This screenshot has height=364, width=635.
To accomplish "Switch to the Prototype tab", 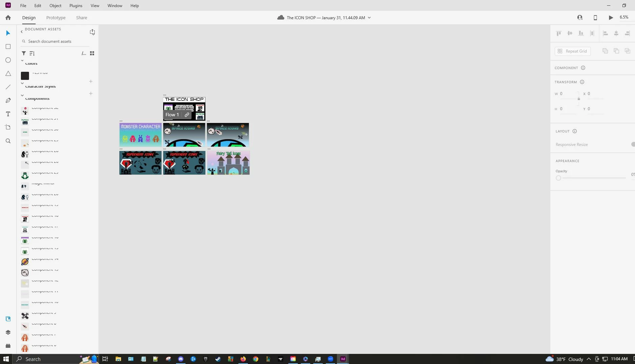I will (56, 18).
